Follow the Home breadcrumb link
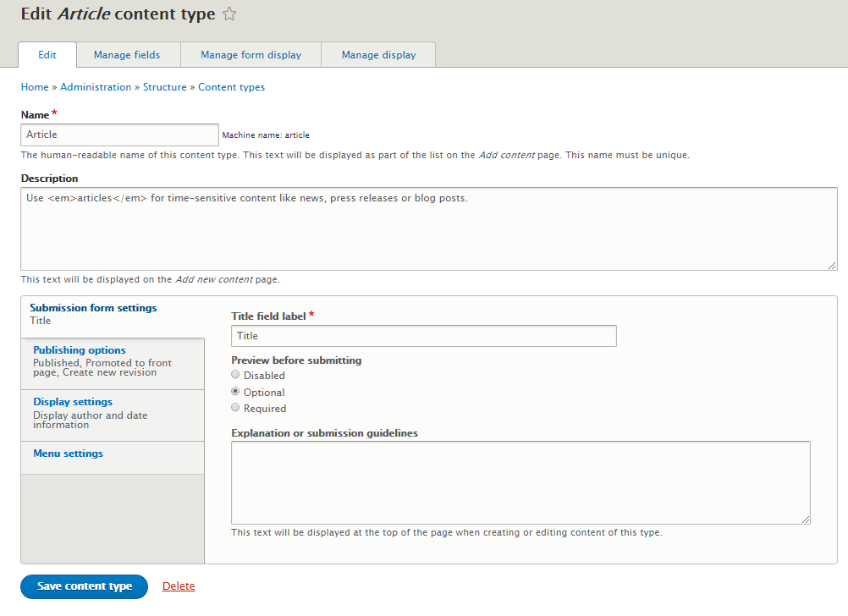 point(35,87)
